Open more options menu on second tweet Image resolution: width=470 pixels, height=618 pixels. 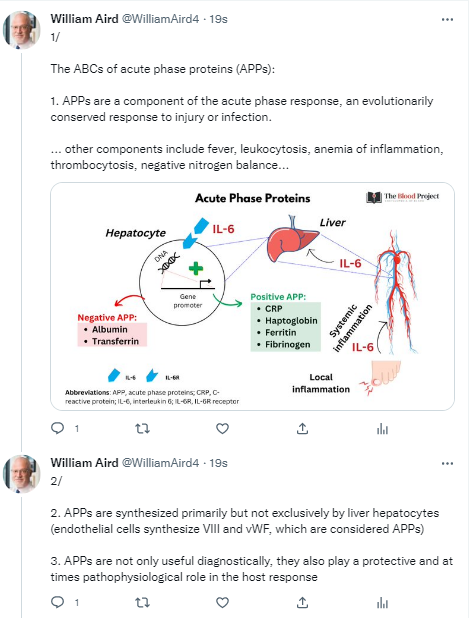[447, 463]
